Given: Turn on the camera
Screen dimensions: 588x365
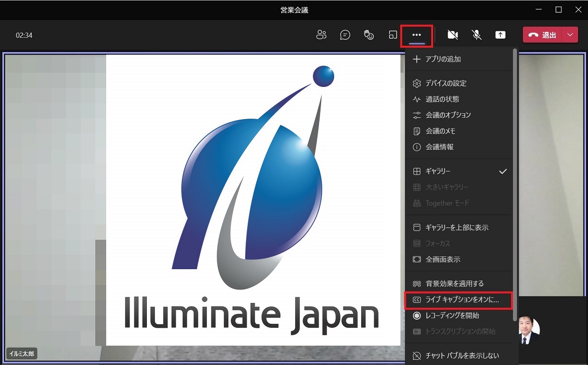Looking at the screenshot, I should (x=453, y=35).
